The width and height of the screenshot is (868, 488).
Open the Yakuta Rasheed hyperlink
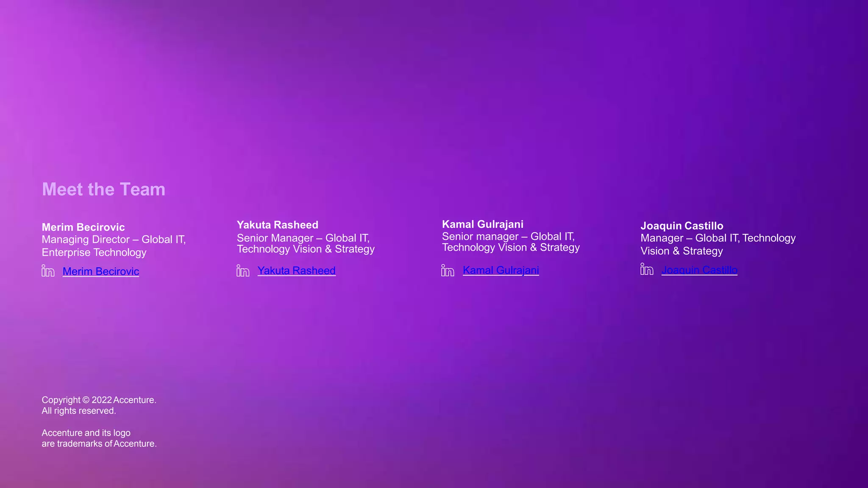coord(296,271)
